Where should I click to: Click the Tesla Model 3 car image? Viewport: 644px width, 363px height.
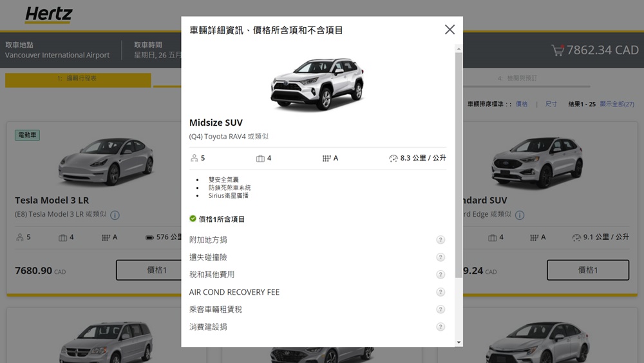coord(106,162)
